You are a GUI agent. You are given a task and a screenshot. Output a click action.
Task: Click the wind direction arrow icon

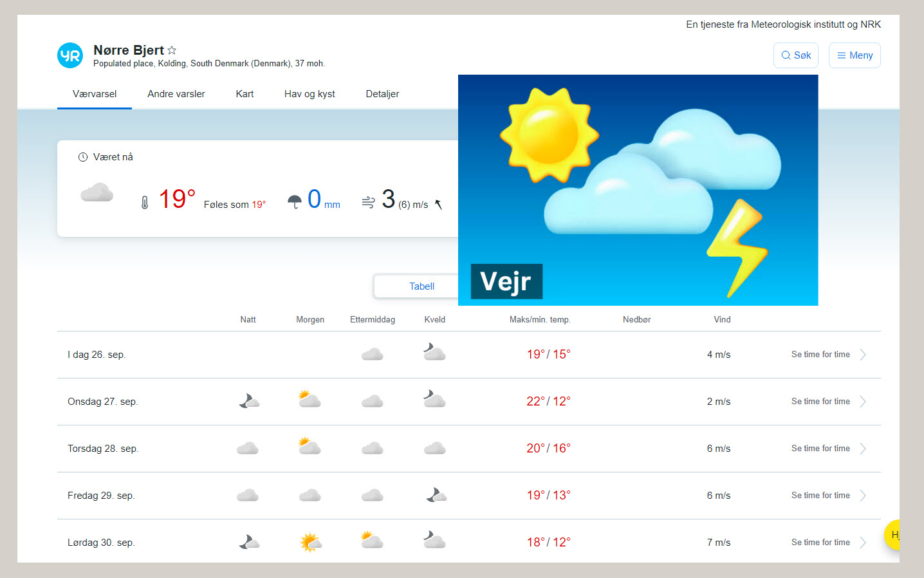point(438,204)
